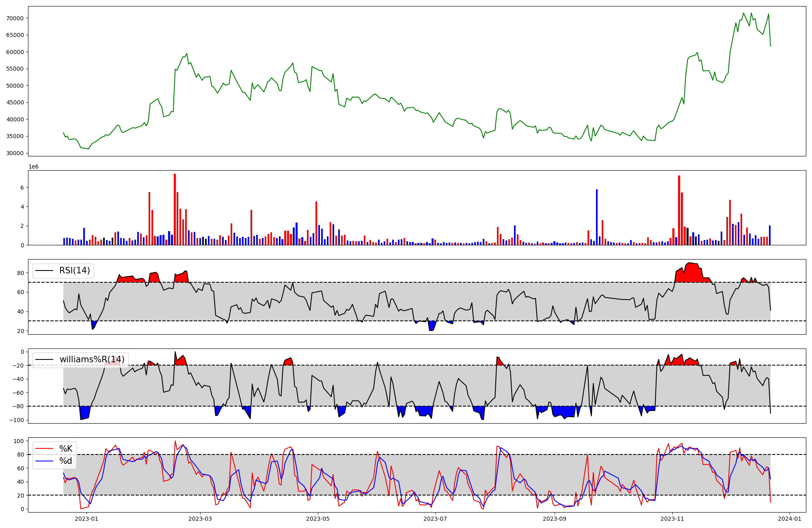Click the tall blue volume bar in late September
Viewport: 812px width, 528px height.
pyautogui.click(x=596, y=217)
